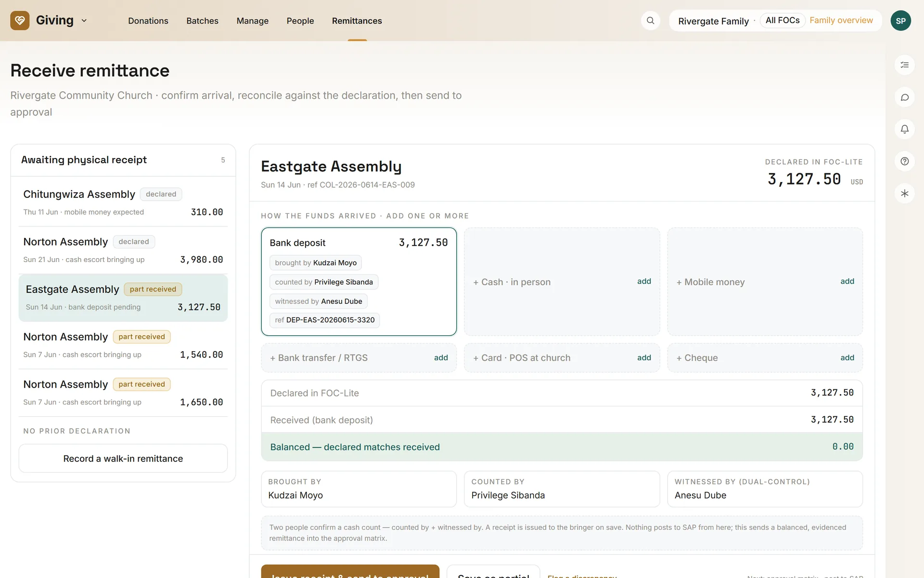924x578 pixels.
Task: Click the asterisk icon in sidebar
Action: [904, 194]
